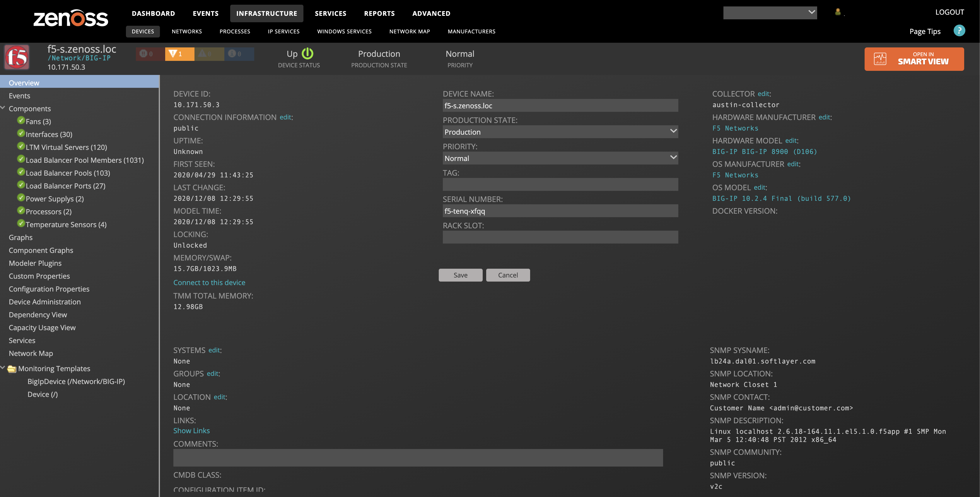Select the BigIpDevice monitoring template
The height and width of the screenshot is (497, 980).
pyautogui.click(x=76, y=381)
